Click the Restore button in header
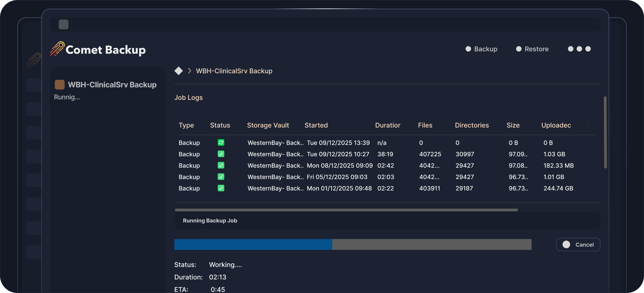Viewport: 644px width, 293px height. pyautogui.click(x=532, y=49)
